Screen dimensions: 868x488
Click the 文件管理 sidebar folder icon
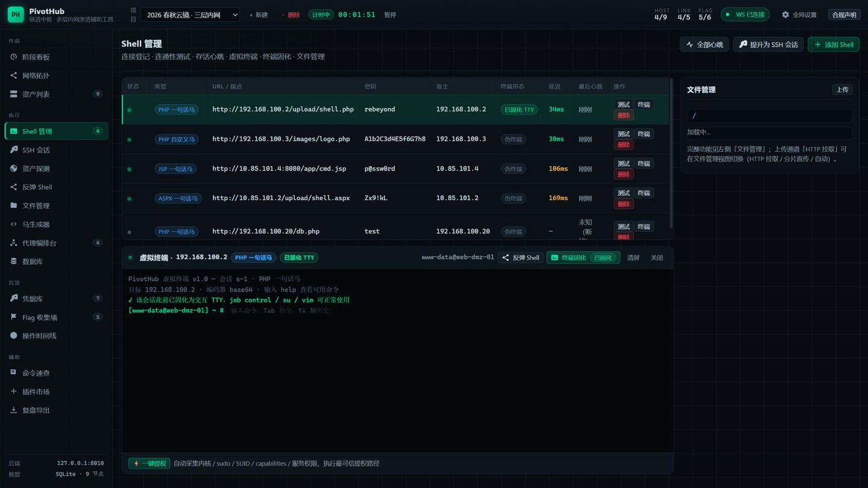point(14,205)
